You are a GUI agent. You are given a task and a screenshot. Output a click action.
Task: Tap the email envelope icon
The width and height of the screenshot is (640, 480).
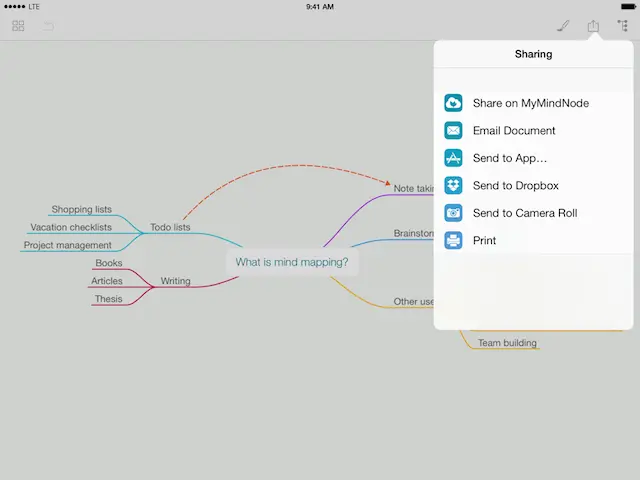click(x=453, y=131)
